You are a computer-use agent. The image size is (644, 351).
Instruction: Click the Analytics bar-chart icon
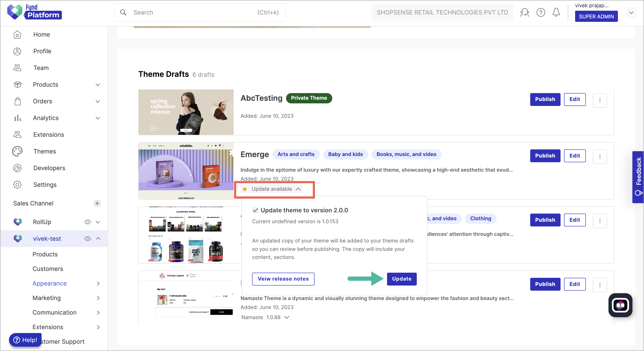coord(18,118)
